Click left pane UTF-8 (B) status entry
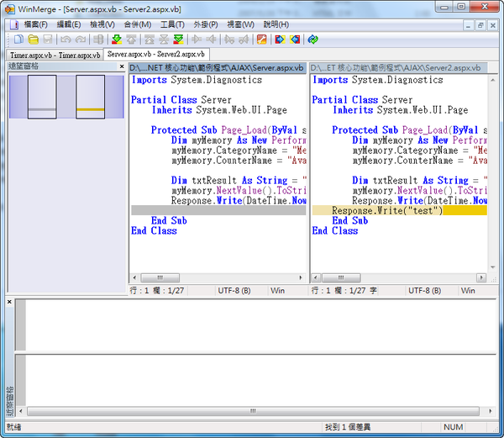The image size is (504, 438). [x=234, y=291]
